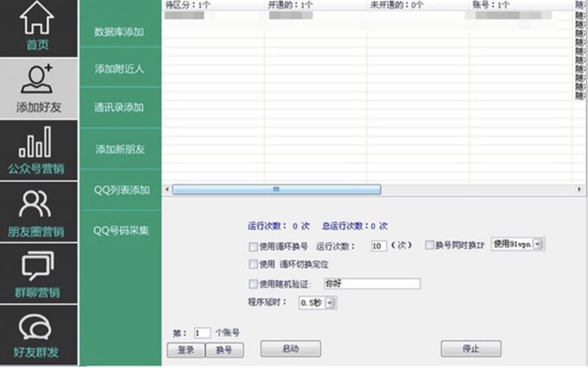Open the 首页 home icon
The image size is (588, 368).
pos(36,18)
